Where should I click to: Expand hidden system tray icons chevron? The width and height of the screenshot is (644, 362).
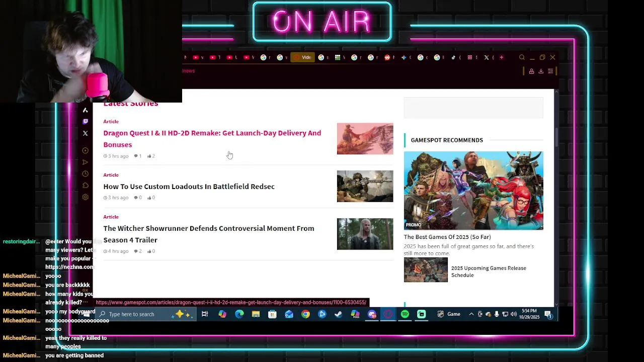(471, 314)
